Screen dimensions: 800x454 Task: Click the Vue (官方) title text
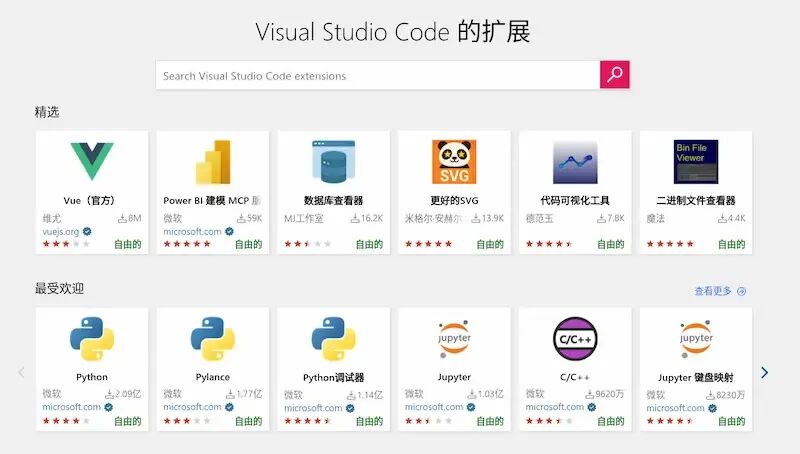[90, 200]
